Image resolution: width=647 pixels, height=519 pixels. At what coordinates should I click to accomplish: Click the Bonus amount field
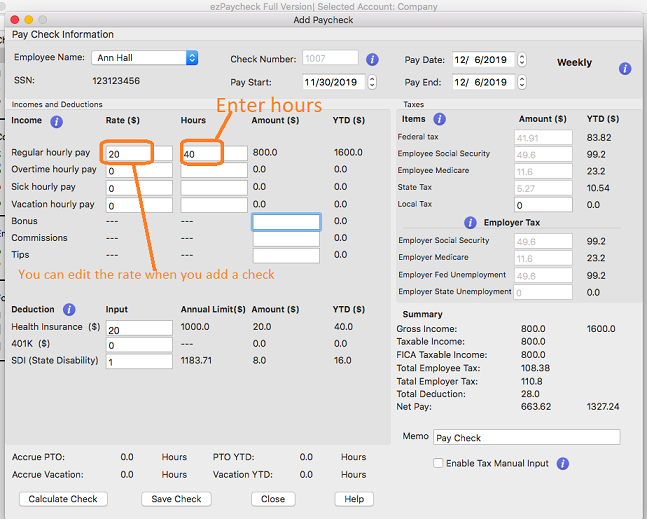click(x=286, y=222)
